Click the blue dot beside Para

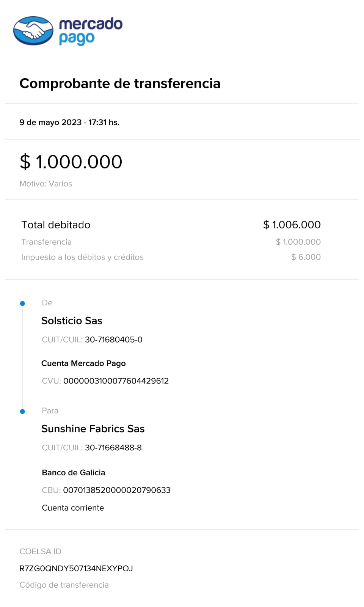coord(22,412)
